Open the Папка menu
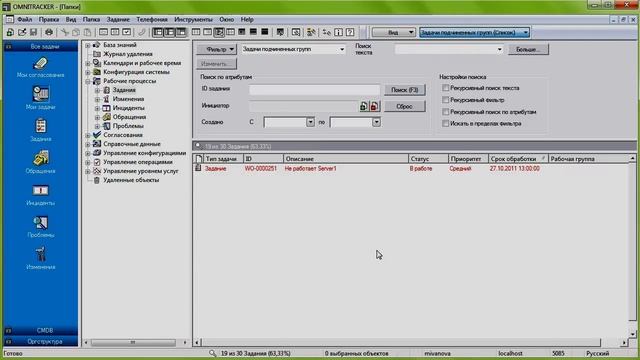Viewport: 640px width, 360px height. tap(91, 19)
